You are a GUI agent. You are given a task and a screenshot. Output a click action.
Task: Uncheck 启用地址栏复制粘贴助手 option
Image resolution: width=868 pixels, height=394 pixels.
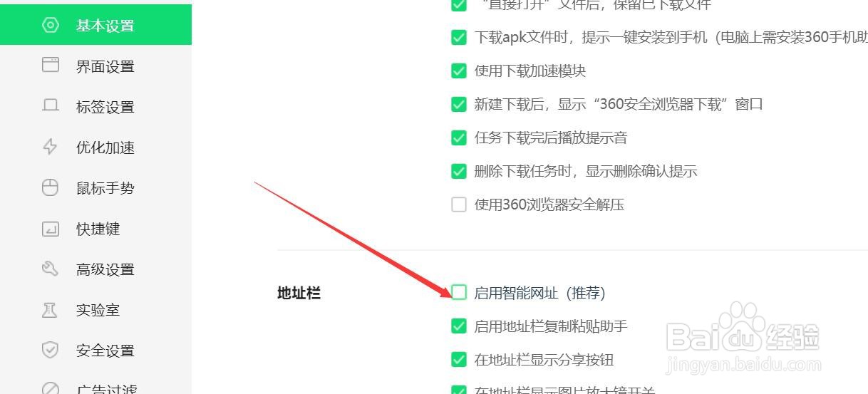point(459,326)
